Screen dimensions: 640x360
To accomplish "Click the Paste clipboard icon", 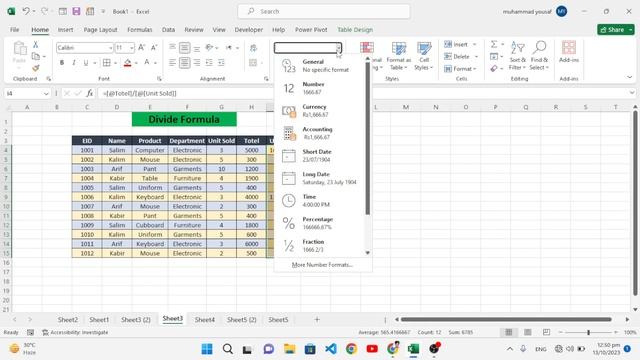I will pyautogui.click(x=20, y=49).
